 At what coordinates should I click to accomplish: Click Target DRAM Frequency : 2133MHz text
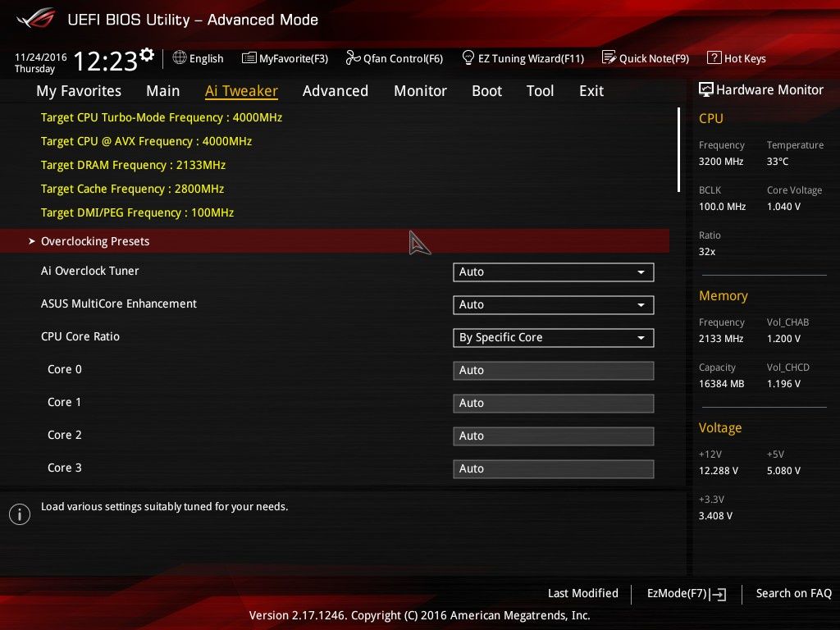pyautogui.click(x=133, y=165)
